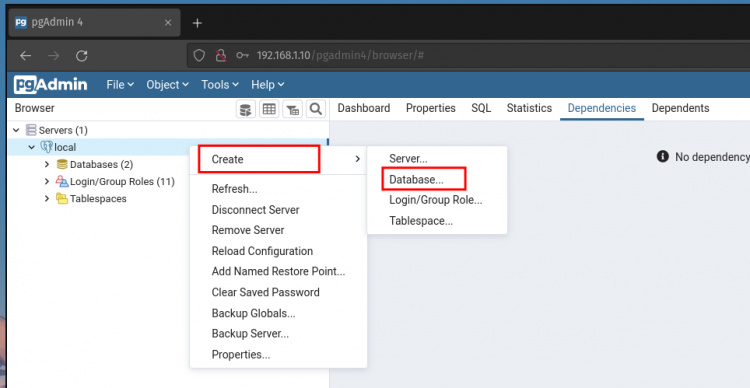
Task: Select the Tablespaces tree label
Action: (x=98, y=199)
